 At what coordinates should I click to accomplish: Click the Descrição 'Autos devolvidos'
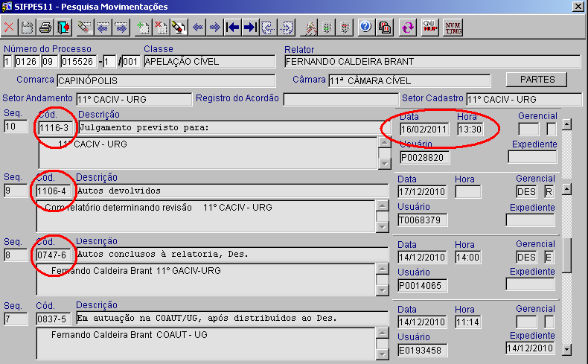tap(232, 191)
